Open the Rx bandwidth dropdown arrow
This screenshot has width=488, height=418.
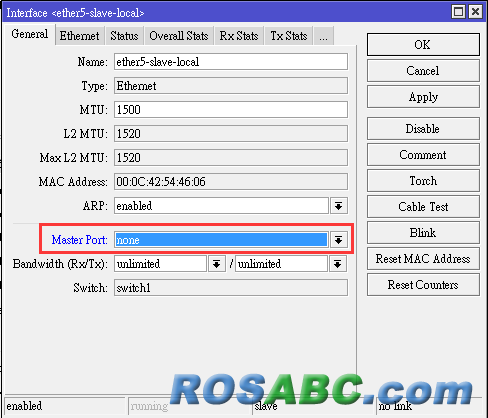pyautogui.click(x=217, y=264)
